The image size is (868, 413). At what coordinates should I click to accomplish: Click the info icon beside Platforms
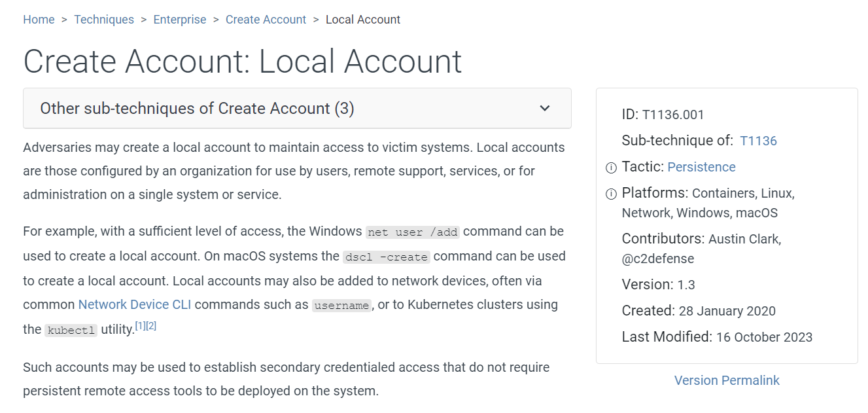point(611,194)
